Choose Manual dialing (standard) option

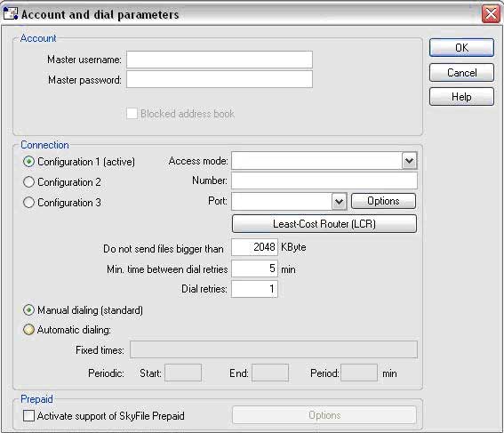click(28, 310)
